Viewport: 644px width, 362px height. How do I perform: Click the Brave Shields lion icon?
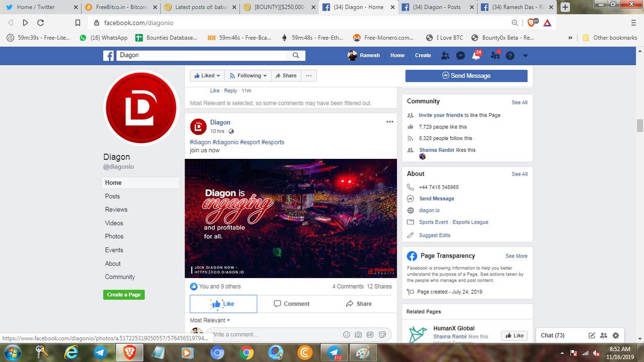pos(532,23)
